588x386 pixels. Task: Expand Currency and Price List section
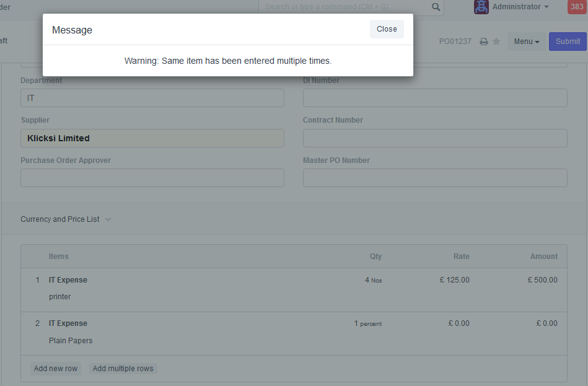pos(66,219)
